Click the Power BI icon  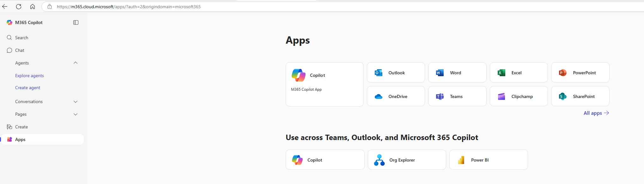tap(461, 160)
